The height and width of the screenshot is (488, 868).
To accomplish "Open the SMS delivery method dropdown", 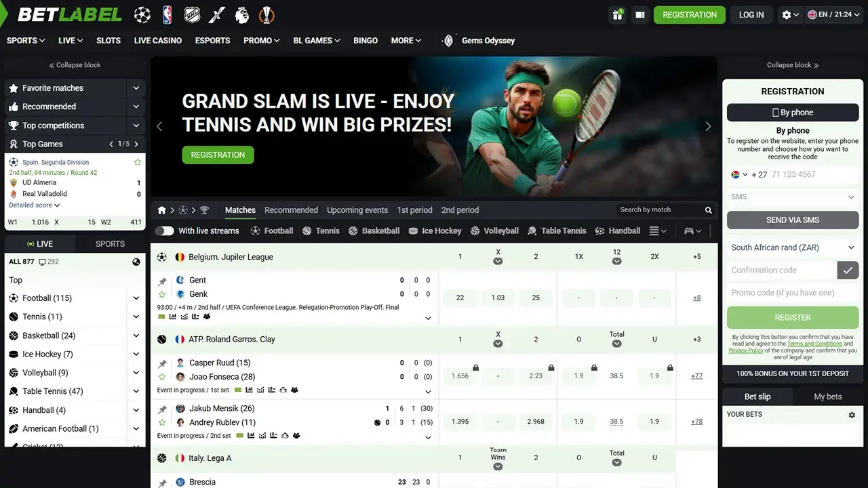I will [x=793, y=197].
